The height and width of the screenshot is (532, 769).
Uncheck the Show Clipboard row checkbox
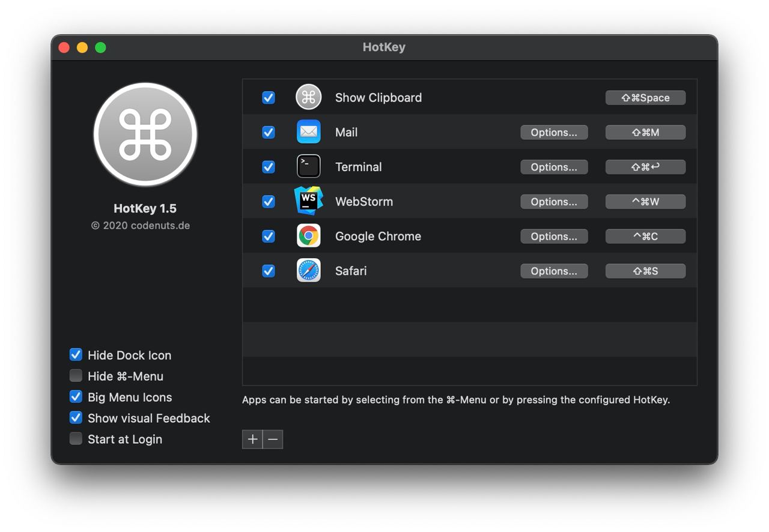pos(269,97)
